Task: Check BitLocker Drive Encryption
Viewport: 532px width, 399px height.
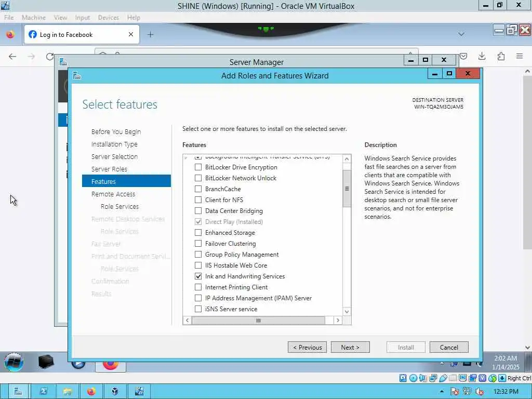Action: [198, 167]
